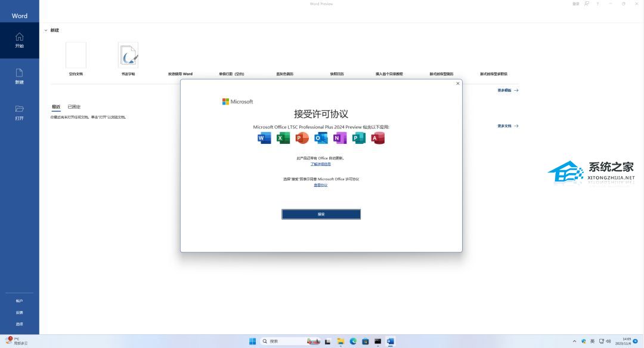Click the Excel app icon in the dialog
The image size is (644, 348).
coord(283,138)
